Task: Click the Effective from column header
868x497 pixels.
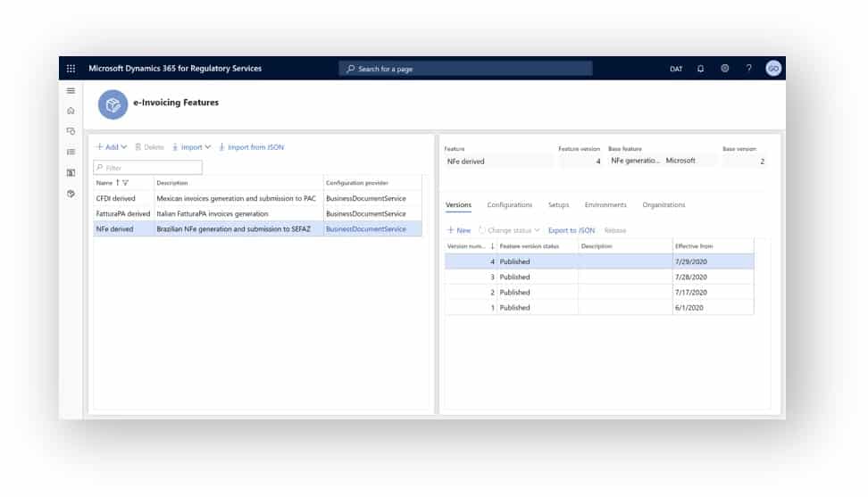Action: coord(694,246)
